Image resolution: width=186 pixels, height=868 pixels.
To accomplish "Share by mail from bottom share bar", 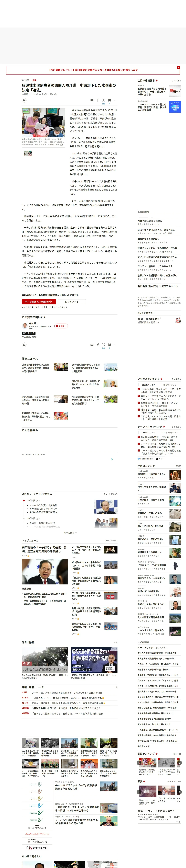I will tap(92, 345).
